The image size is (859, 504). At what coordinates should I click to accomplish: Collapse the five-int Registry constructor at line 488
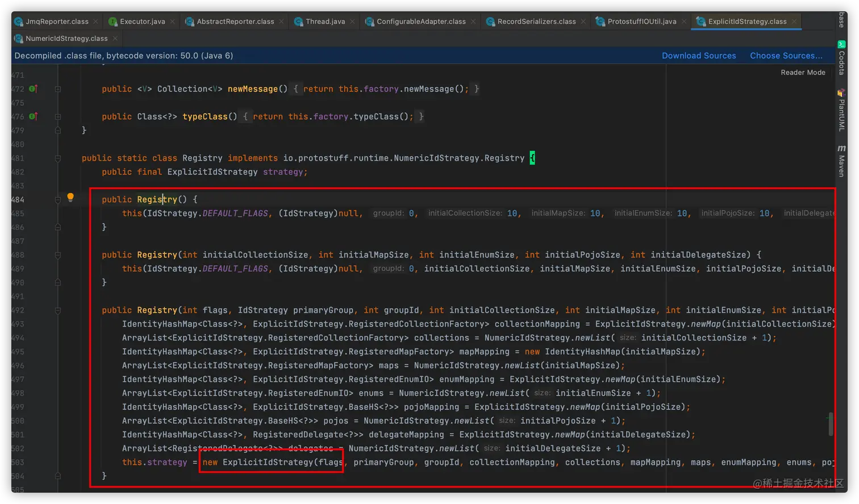(x=58, y=255)
